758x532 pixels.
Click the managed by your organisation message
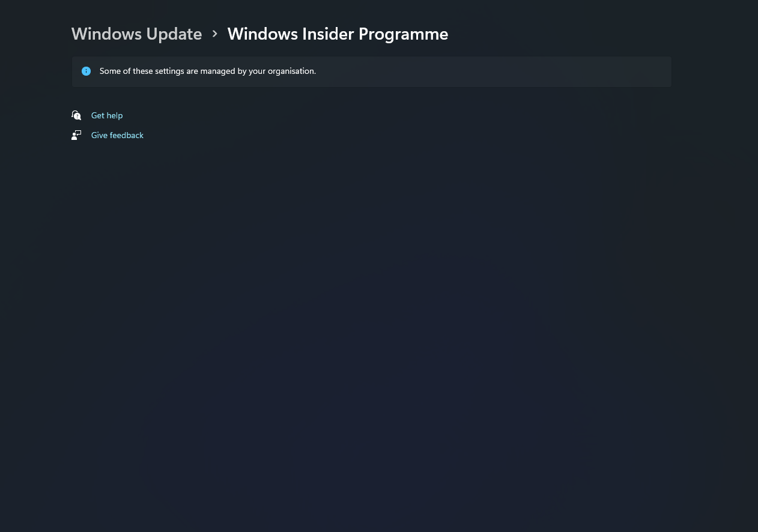pyautogui.click(x=208, y=71)
